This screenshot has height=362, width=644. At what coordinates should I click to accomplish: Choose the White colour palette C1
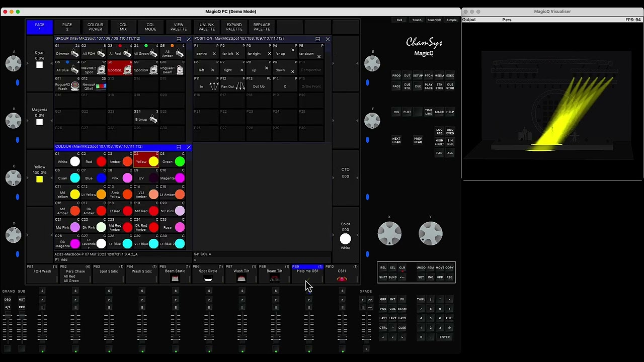pyautogui.click(x=67, y=160)
